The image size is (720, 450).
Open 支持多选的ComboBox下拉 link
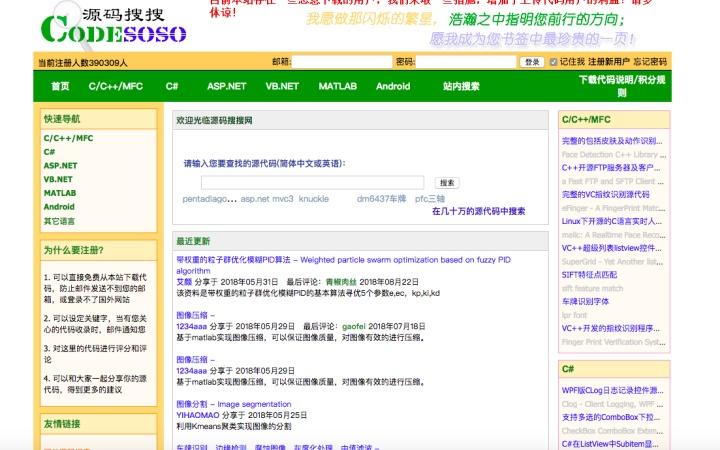611,417
